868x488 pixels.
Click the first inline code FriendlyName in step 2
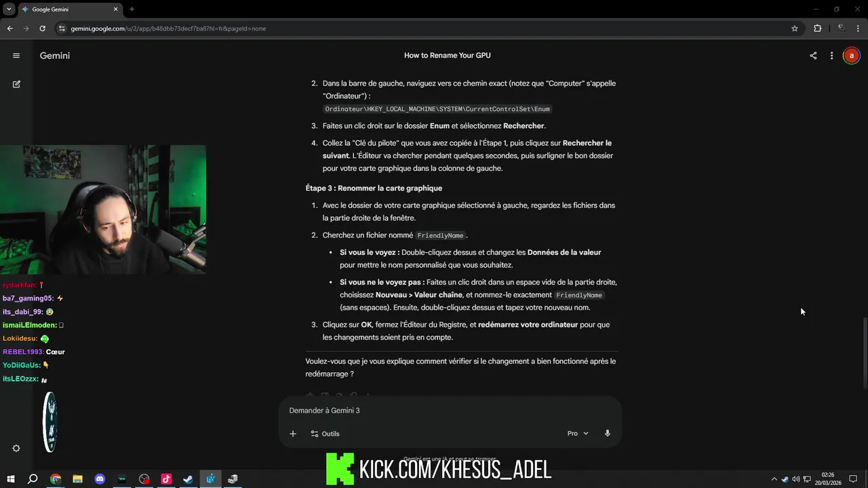pos(440,236)
